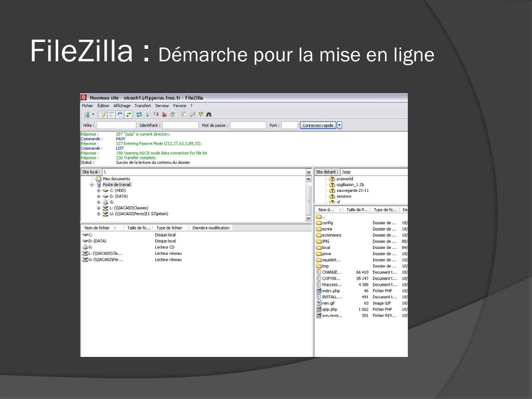Click the index.php file icon
Viewport: 532px width, 399px height.
(x=319, y=291)
